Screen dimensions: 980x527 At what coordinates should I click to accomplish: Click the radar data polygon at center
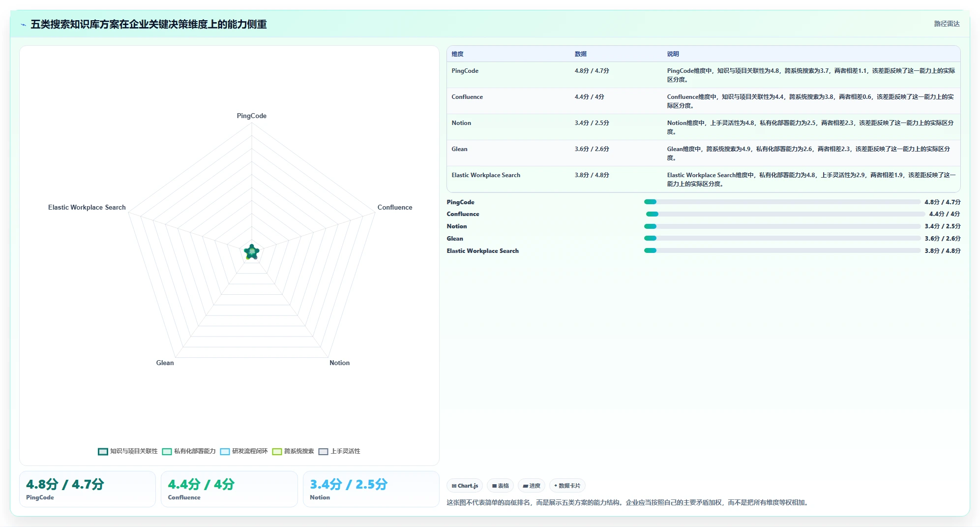pyautogui.click(x=252, y=252)
